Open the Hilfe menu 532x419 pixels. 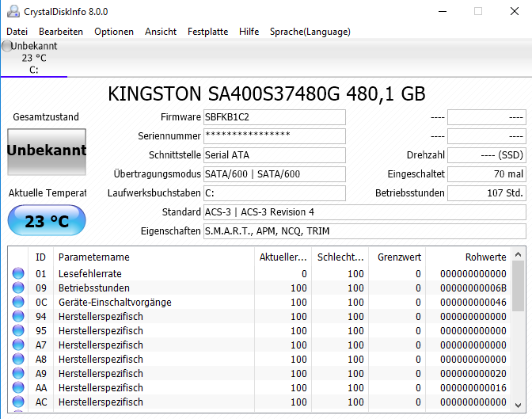pyautogui.click(x=249, y=32)
